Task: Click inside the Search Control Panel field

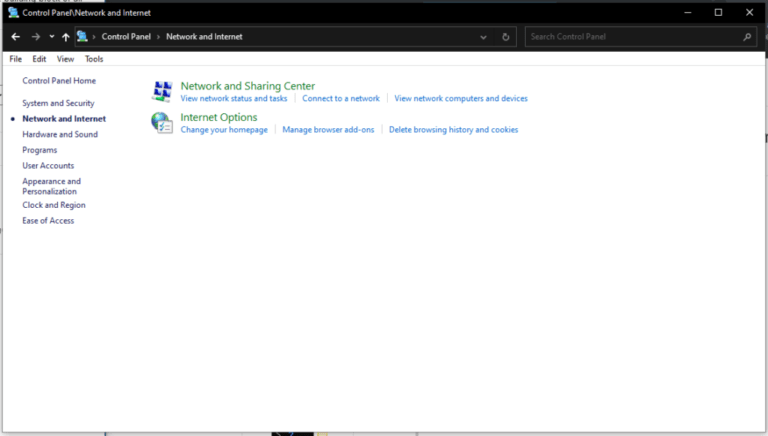Action: (x=633, y=37)
